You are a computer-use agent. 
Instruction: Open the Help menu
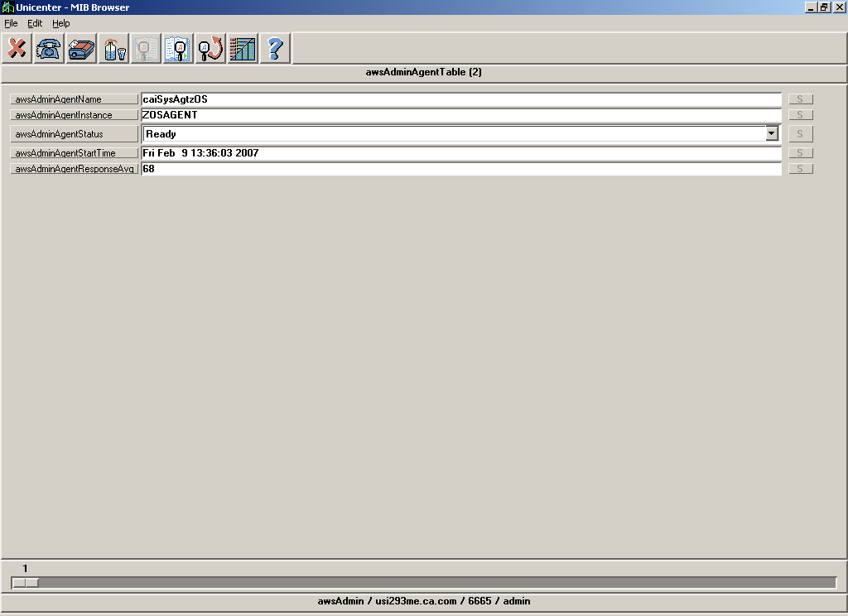point(60,23)
